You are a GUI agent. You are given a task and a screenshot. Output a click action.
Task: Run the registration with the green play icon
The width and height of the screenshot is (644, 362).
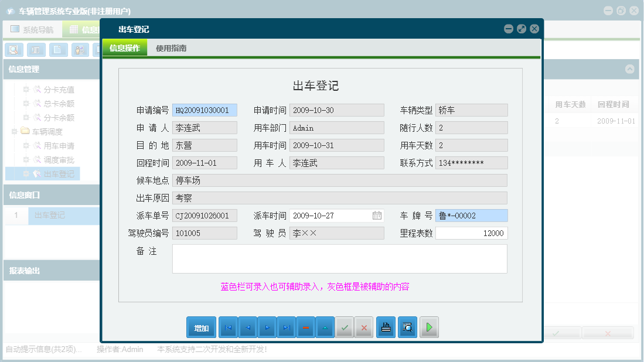[429, 327]
